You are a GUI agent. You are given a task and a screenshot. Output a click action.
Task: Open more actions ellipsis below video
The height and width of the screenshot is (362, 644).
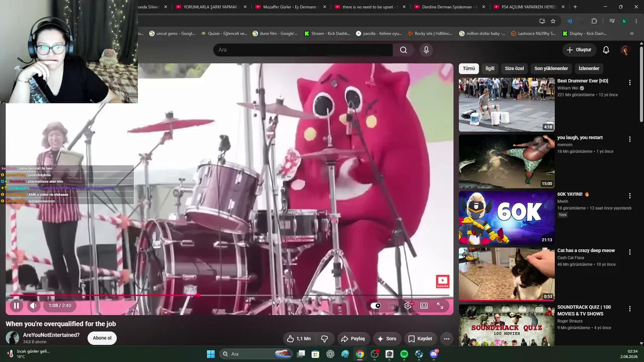point(446,339)
